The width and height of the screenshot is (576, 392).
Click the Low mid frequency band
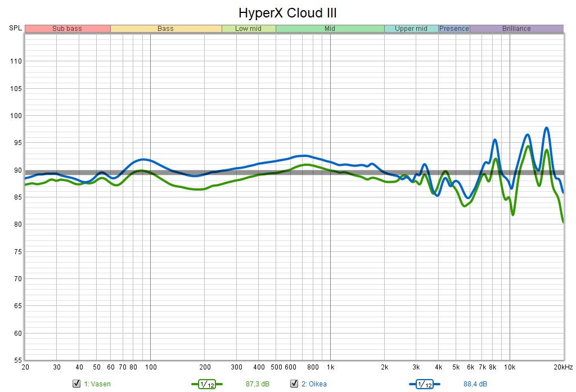(249, 28)
